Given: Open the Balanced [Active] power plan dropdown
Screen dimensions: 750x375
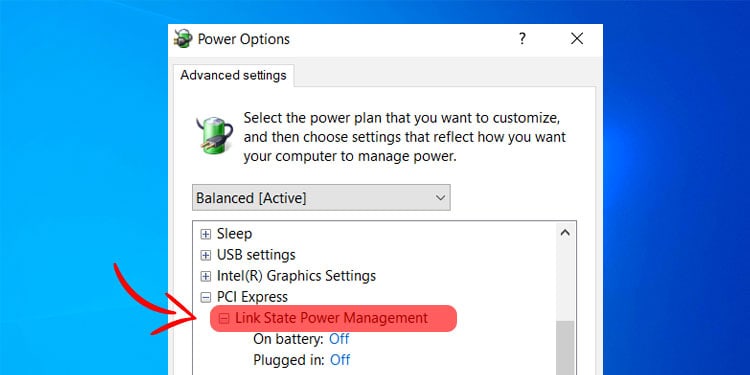Looking at the screenshot, I should click(x=321, y=198).
